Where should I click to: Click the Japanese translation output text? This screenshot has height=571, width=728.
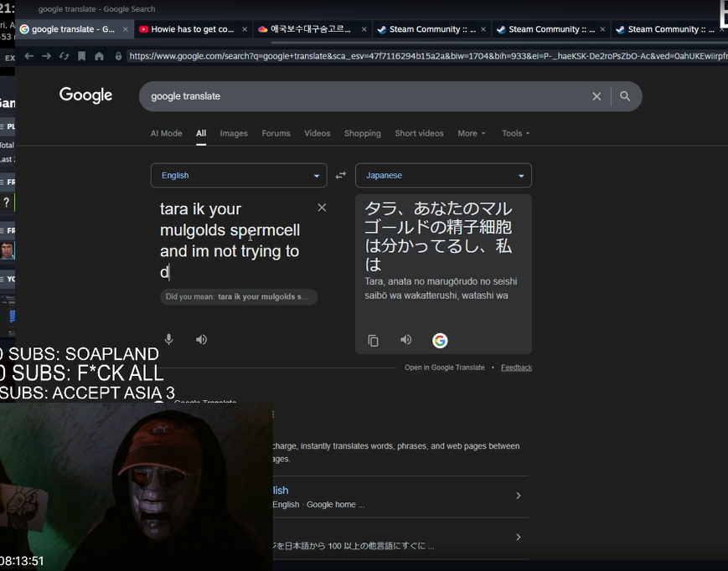pos(438,236)
